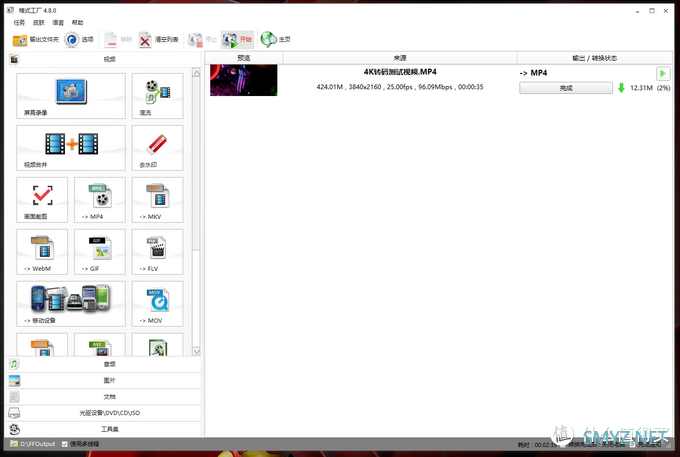This screenshot has width=680, height=457.
Task: Open the 皮肤 skin menu
Action: (x=39, y=23)
